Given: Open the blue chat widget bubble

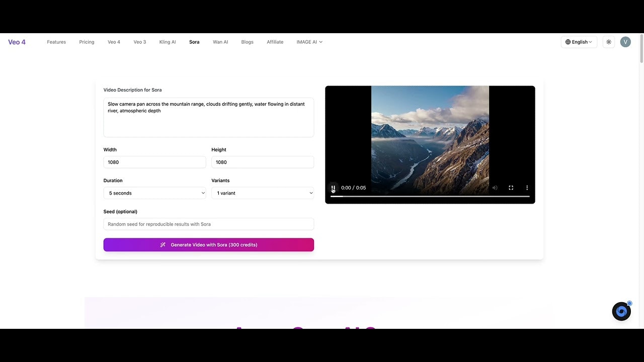Looking at the screenshot, I should pyautogui.click(x=621, y=312).
